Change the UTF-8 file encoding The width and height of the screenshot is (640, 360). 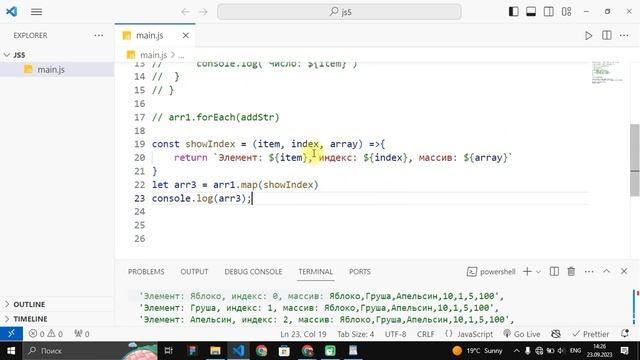pos(396,334)
